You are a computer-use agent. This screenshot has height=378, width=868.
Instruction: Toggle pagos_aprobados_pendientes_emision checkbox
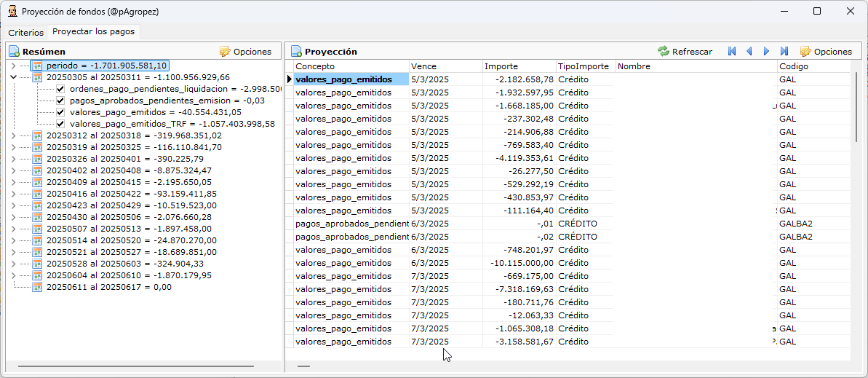(x=61, y=101)
